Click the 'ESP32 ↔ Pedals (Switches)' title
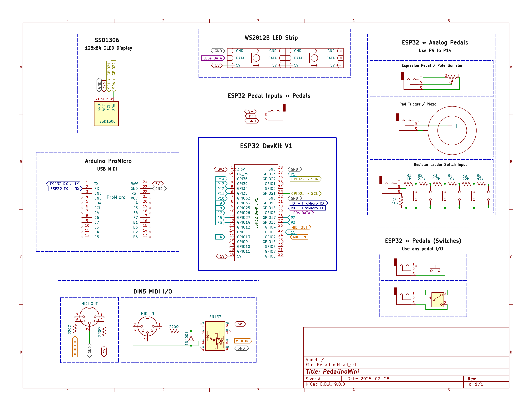This screenshot has height=411, width=532. click(423, 241)
